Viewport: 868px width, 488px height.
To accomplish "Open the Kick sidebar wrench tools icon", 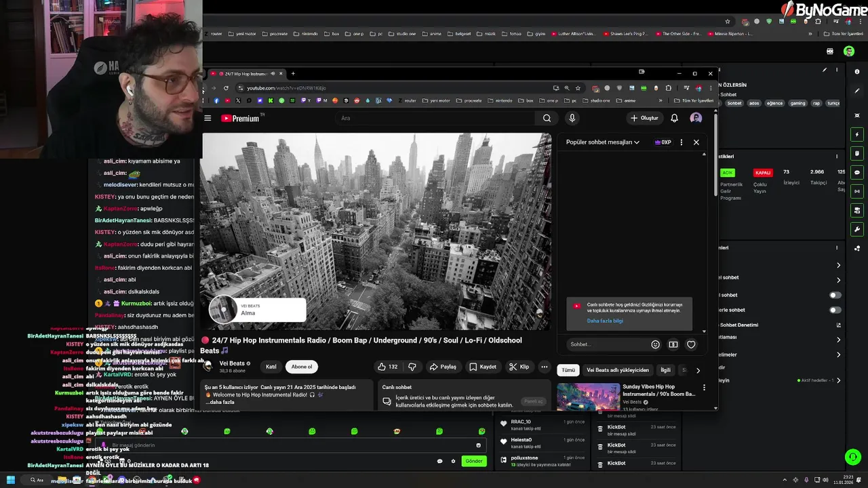I will click(857, 229).
